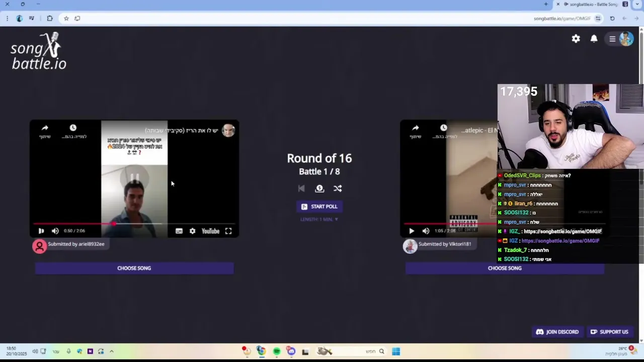Click the shuffle icon

[x=338, y=189]
